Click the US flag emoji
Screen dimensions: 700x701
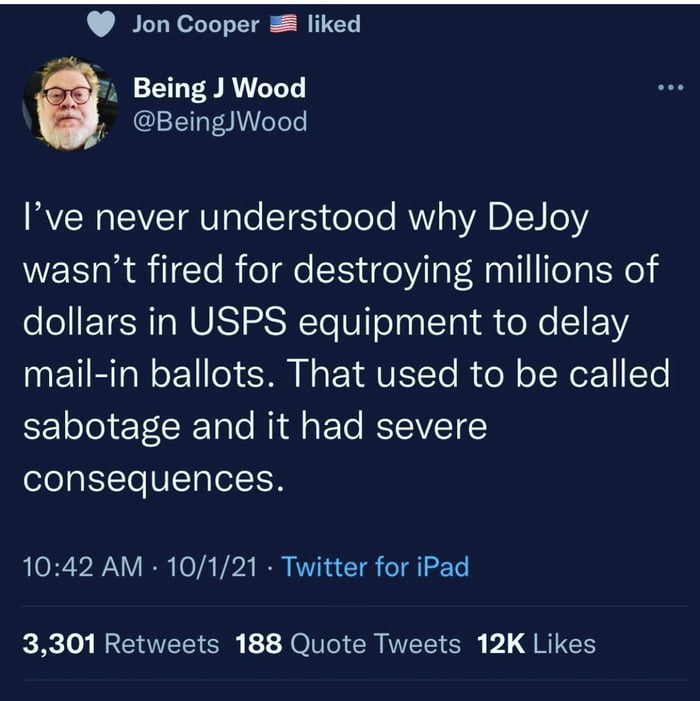(284, 26)
